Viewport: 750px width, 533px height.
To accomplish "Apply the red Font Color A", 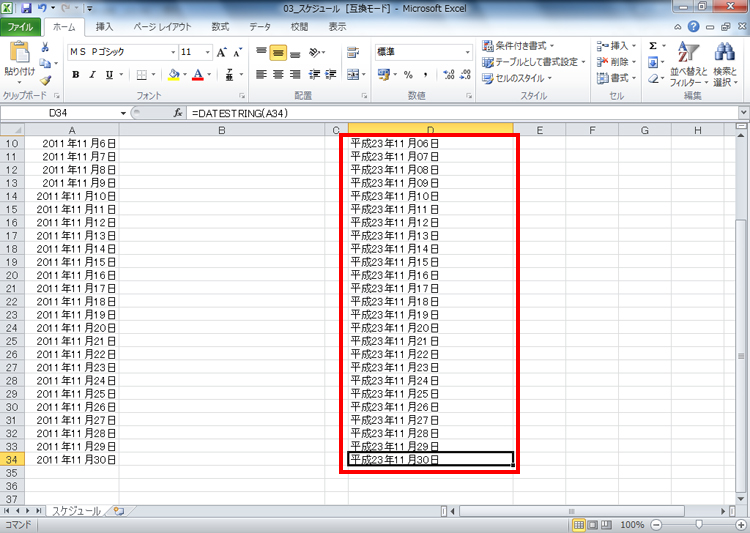I will 198,75.
